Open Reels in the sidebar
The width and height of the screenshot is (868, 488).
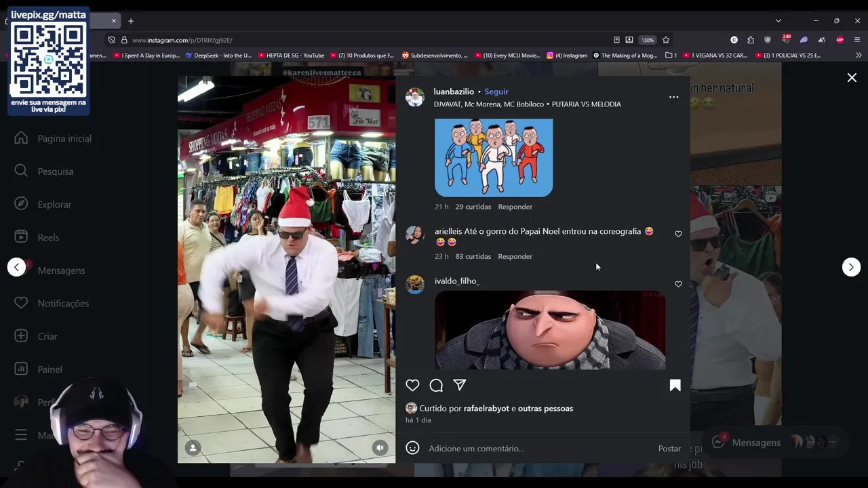pos(37,237)
